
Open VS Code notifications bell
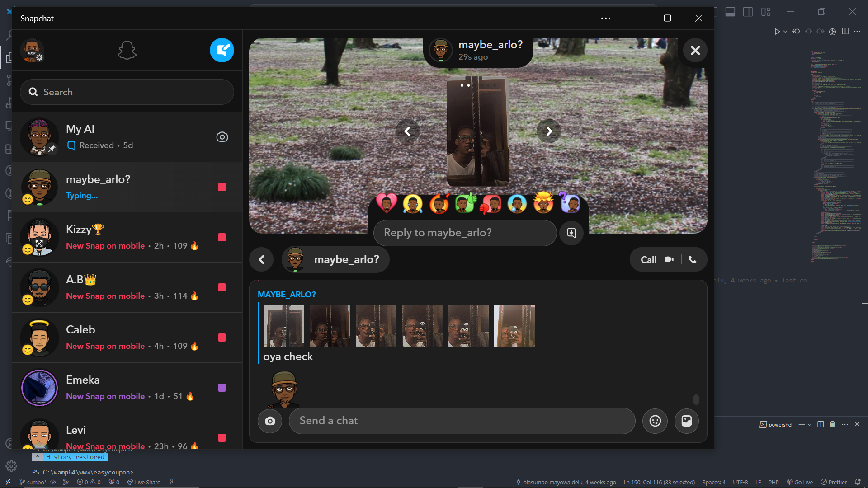pyautogui.click(x=858, y=482)
